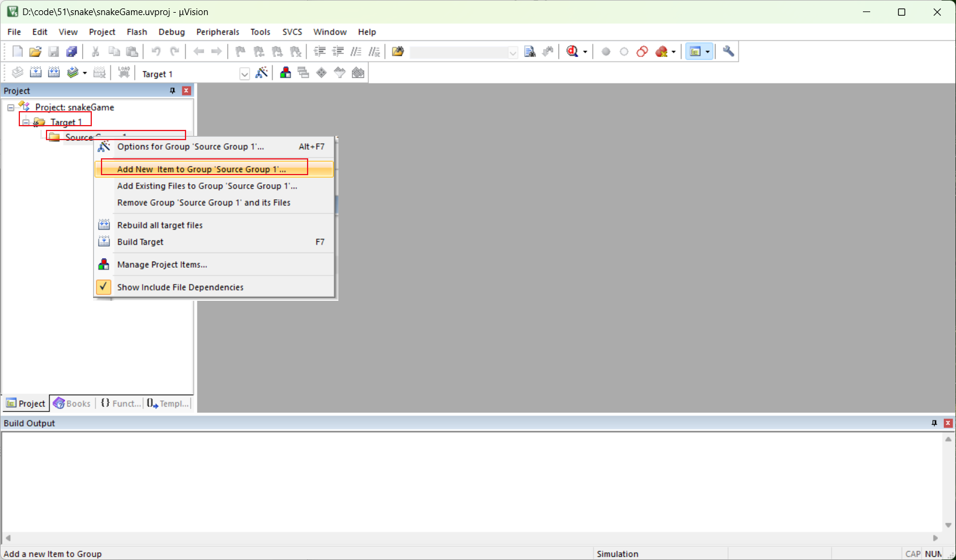The width and height of the screenshot is (956, 560).
Task: Select Remove Group 'Source Group 1' and its Files
Action: pyautogui.click(x=214, y=203)
